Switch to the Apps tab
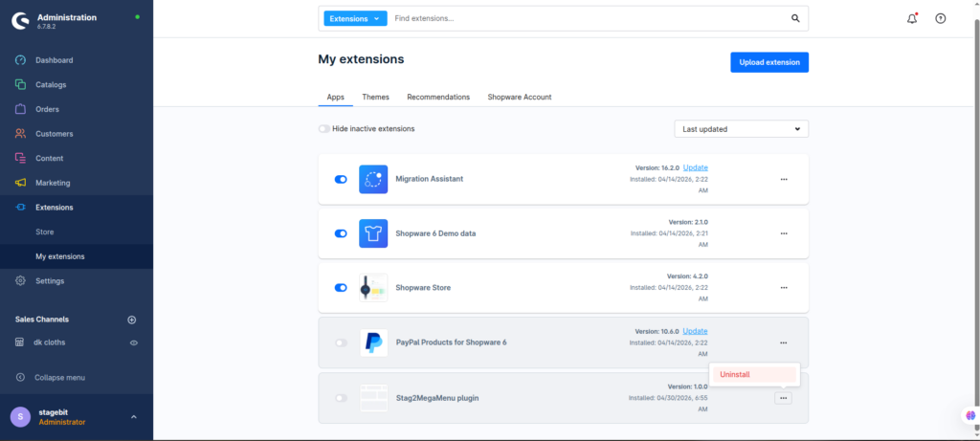The height and width of the screenshot is (441, 980). tap(336, 98)
